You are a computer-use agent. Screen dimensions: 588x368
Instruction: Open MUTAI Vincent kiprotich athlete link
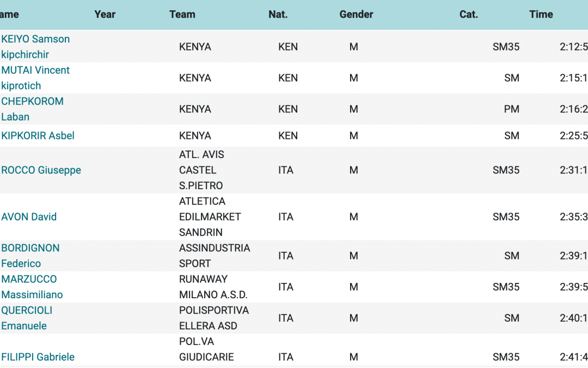(x=35, y=77)
